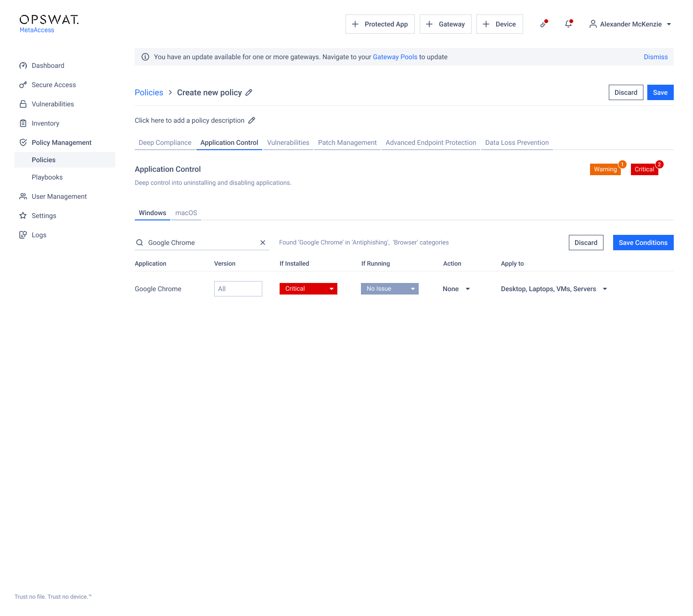Click the user profile avatar icon
This screenshot has width=693, height=616.
click(x=593, y=24)
